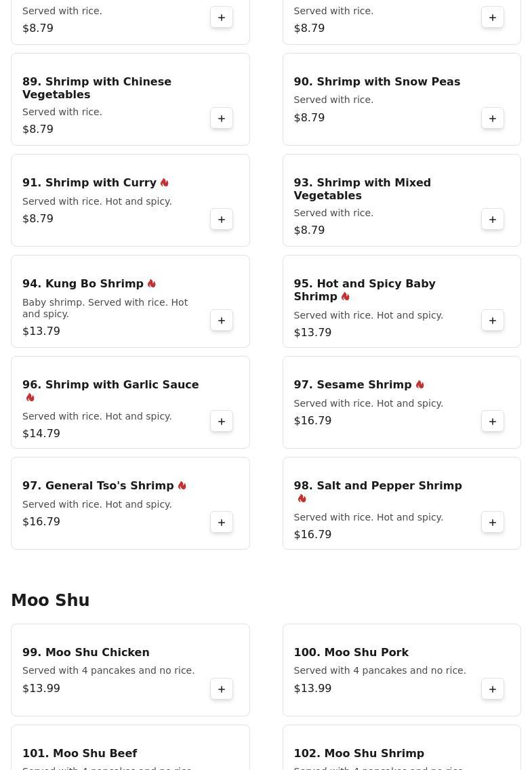This screenshot has height=770, width=532.
Task: Add Kung Bo Shrimp to cart
Action: point(222,321)
